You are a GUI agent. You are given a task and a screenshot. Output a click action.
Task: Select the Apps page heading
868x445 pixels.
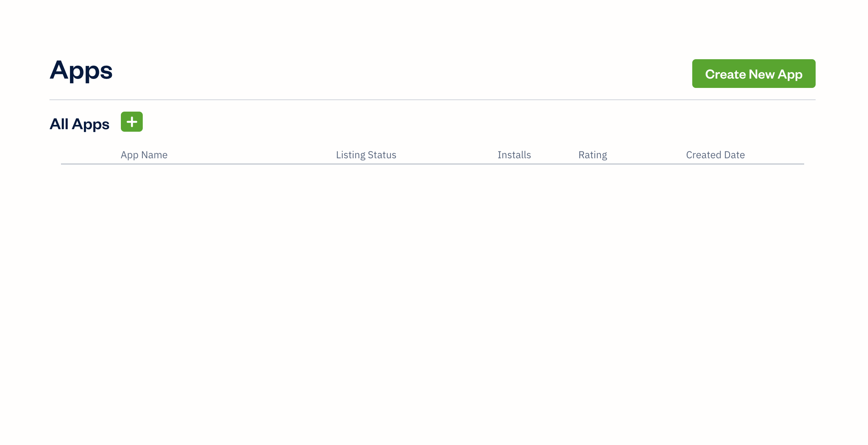(x=81, y=71)
